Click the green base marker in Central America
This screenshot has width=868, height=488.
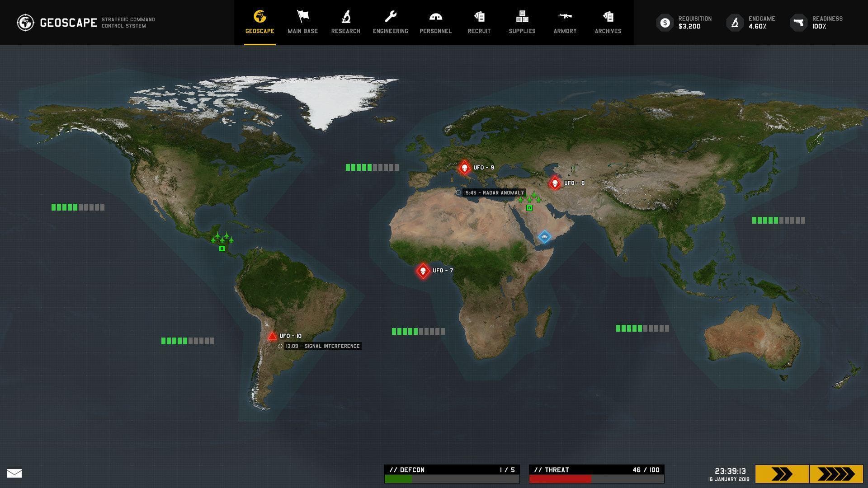point(221,249)
